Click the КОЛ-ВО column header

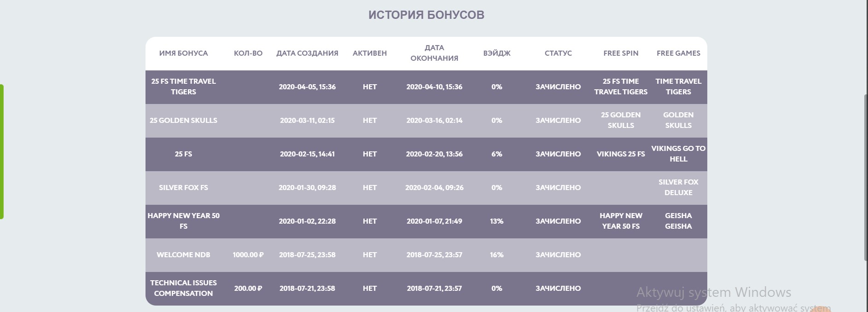[x=248, y=53]
